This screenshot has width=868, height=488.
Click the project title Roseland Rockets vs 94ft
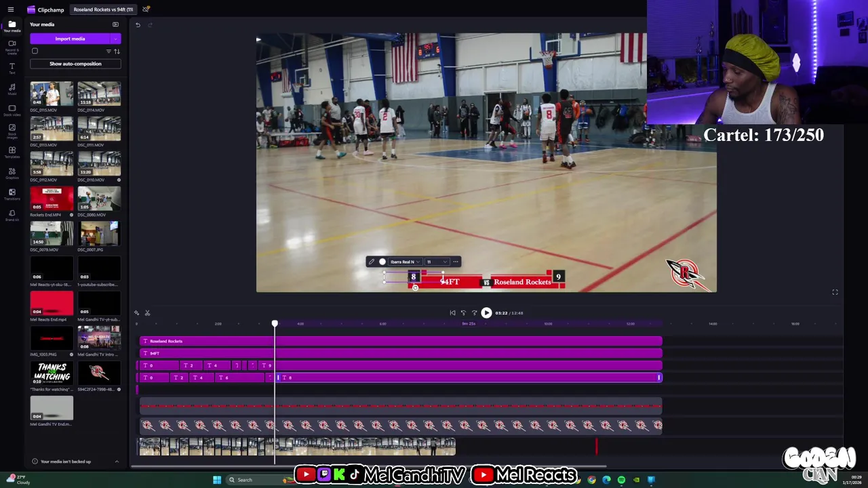103,9
